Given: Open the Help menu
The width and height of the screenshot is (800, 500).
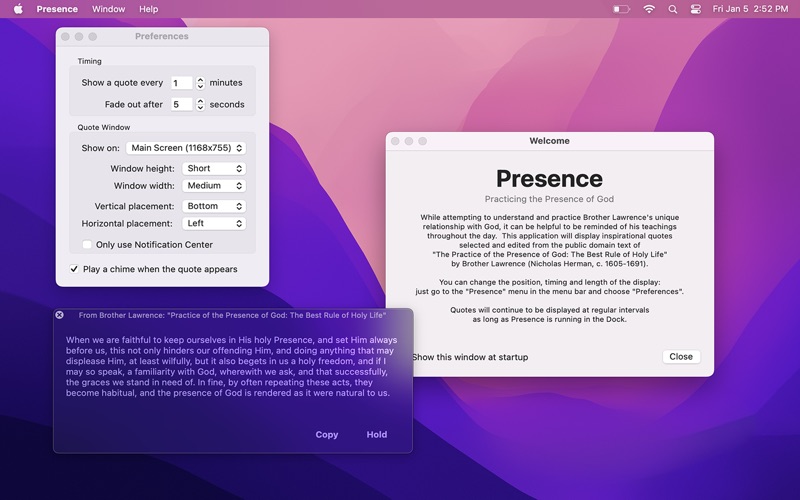Looking at the screenshot, I should tap(148, 9).
